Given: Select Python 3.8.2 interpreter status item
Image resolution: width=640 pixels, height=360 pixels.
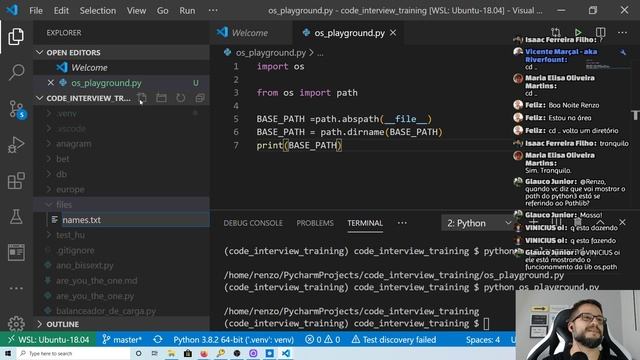Looking at the screenshot, I should [x=233, y=340].
